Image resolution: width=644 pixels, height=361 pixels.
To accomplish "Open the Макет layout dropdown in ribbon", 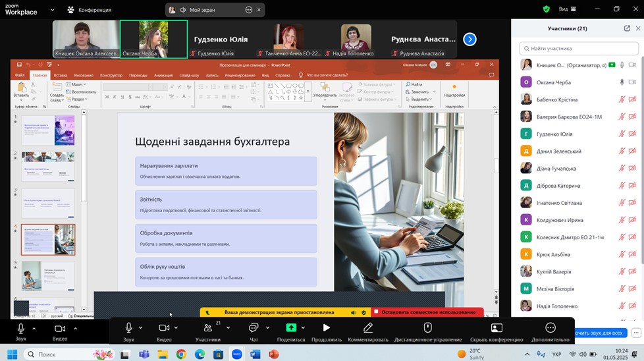I will tap(76, 84).
